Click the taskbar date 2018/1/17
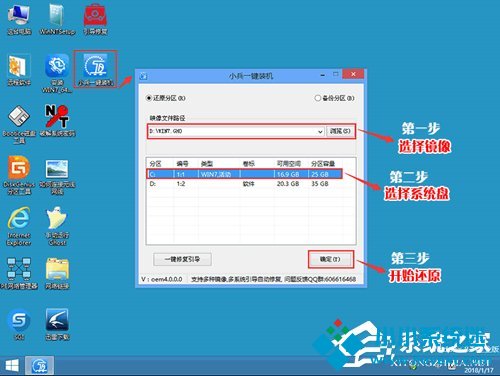The height and width of the screenshot is (376, 500). [x=479, y=370]
